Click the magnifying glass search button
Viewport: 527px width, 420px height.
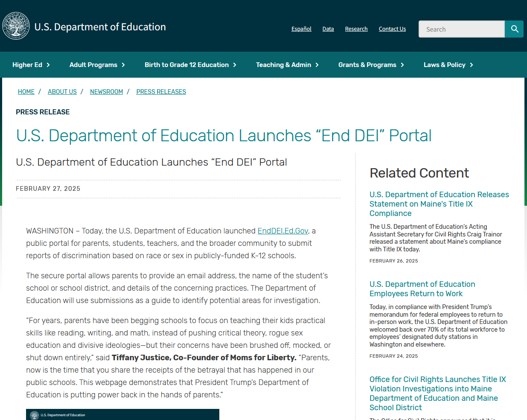click(x=514, y=29)
